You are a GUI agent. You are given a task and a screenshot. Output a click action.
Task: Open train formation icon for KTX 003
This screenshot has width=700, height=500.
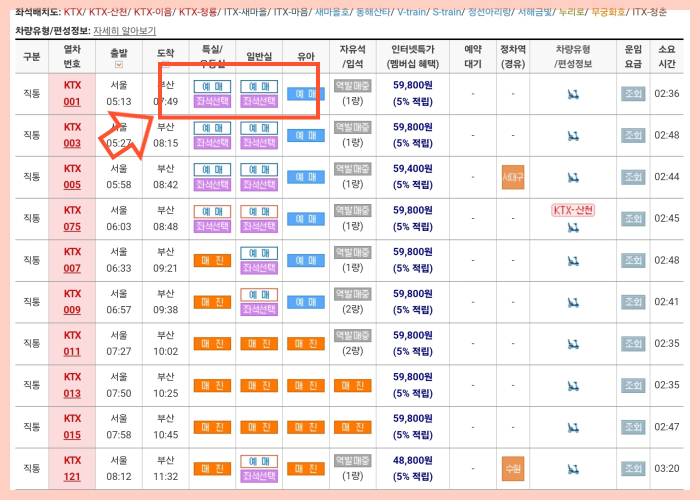573,136
